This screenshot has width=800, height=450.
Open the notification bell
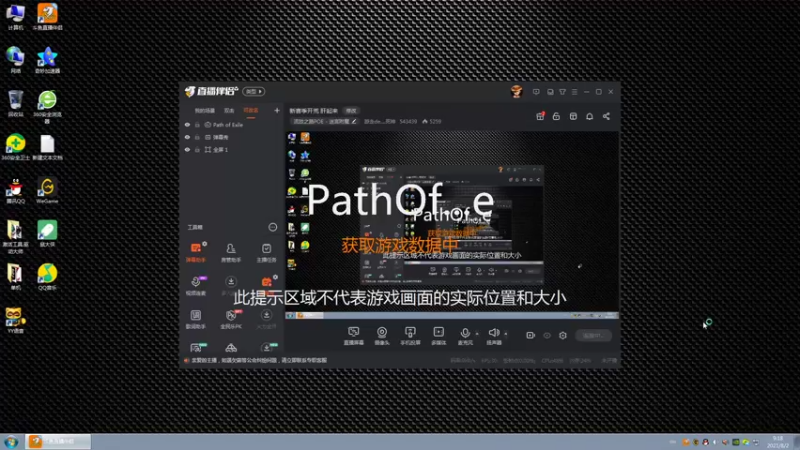(x=589, y=116)
